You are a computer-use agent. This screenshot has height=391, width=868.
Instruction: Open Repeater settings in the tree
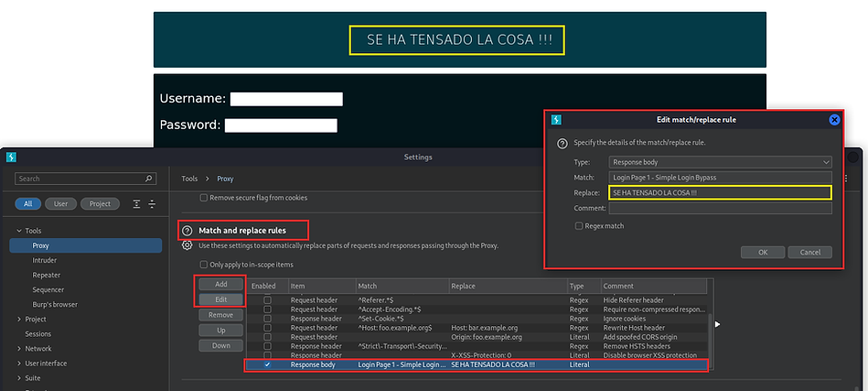(47, 276)
